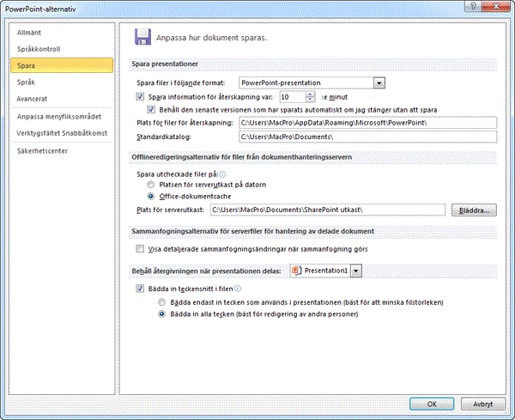This screenshot has height=420, width=515.
Task: Click the 'Standardkatalog' path field
Action: 367,137
